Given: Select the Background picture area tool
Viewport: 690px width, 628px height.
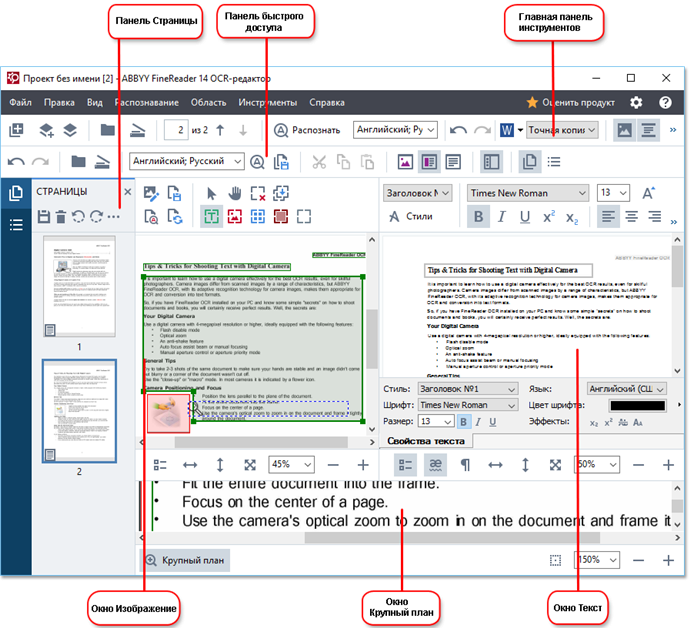Looking at the screenshot, I should coord(281,216).
